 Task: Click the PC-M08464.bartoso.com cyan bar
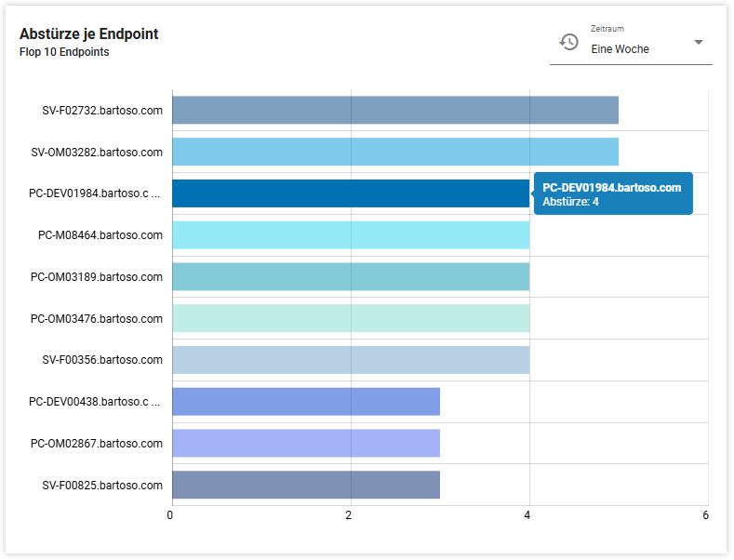[350, 235]
